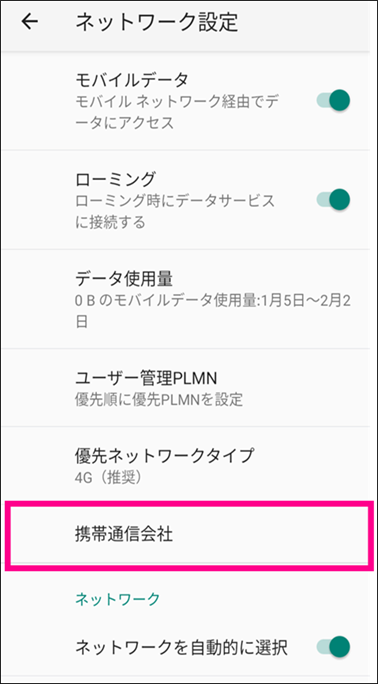This screenshot has height=684, width=378.
Task: Click the light-green track of the モバイルデータ switch
Action: coord(323,101)
